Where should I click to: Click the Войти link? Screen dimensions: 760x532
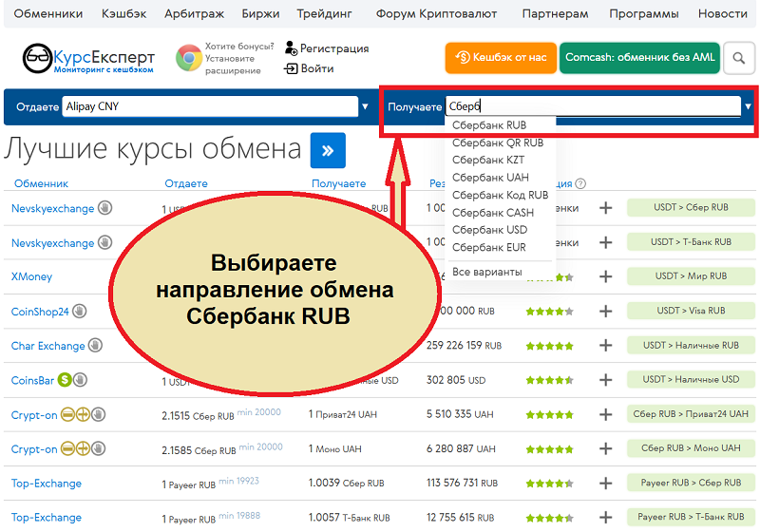click(317, 68)
